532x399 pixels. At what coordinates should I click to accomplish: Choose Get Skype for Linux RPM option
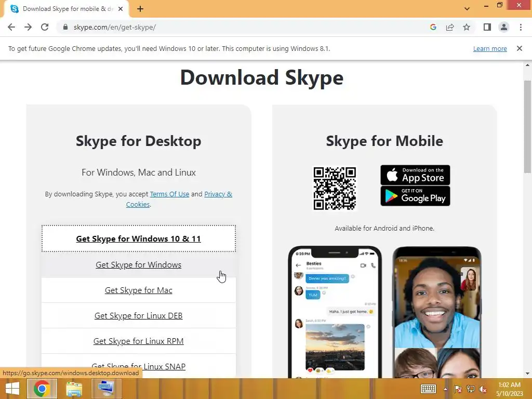[x=138, y=341]
